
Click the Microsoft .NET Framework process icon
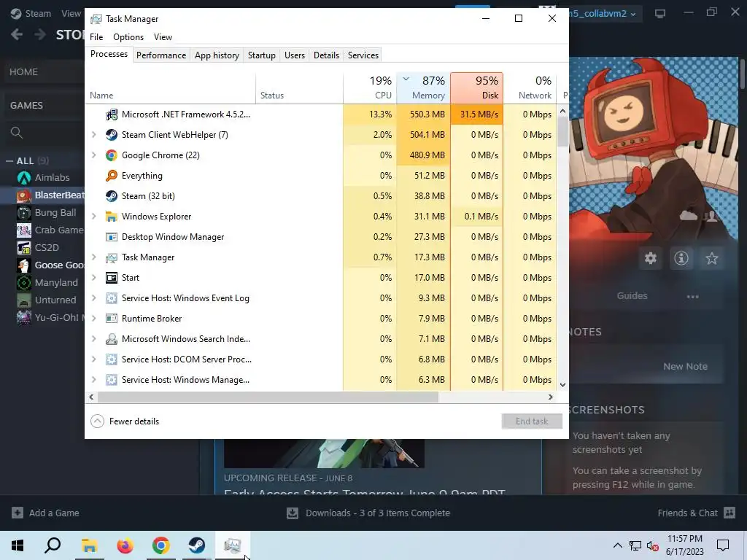coord(112,114)
